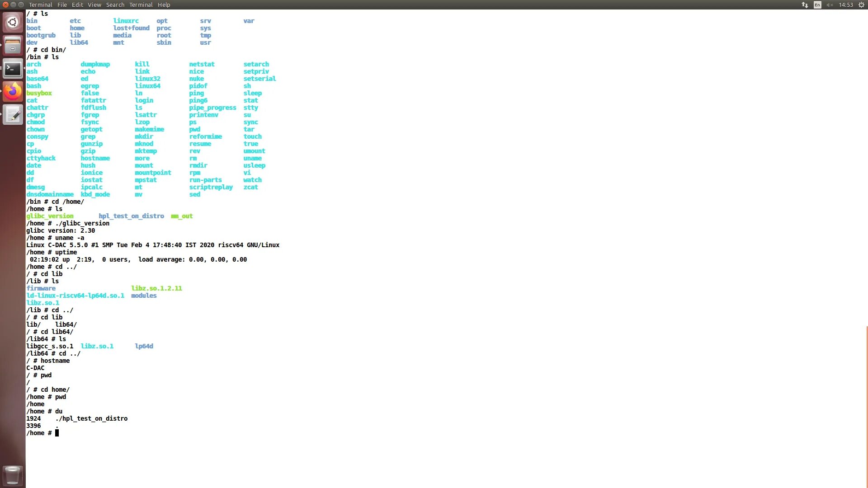Click the muted sound volume indicator

click(x=830, y=5)
